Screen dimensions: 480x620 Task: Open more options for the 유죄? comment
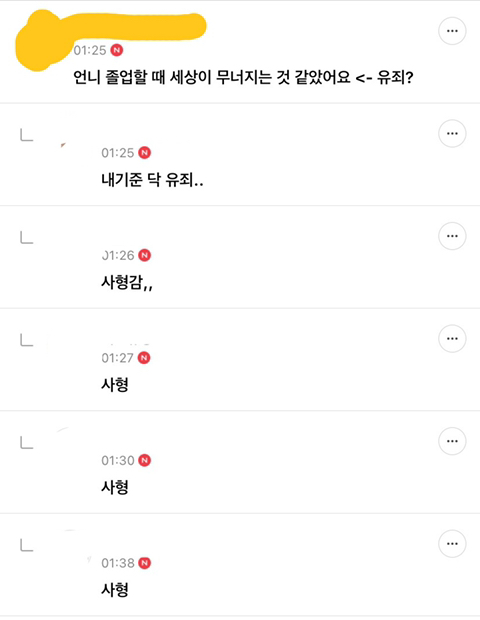[x=452, y=31]
